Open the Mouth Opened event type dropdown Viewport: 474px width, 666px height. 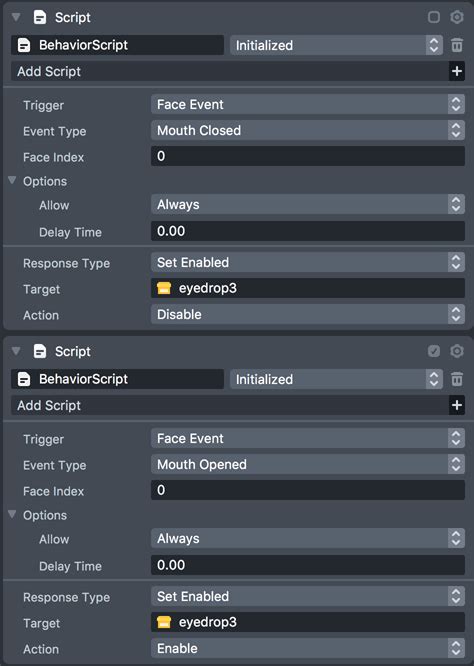(x=308, y=464)
